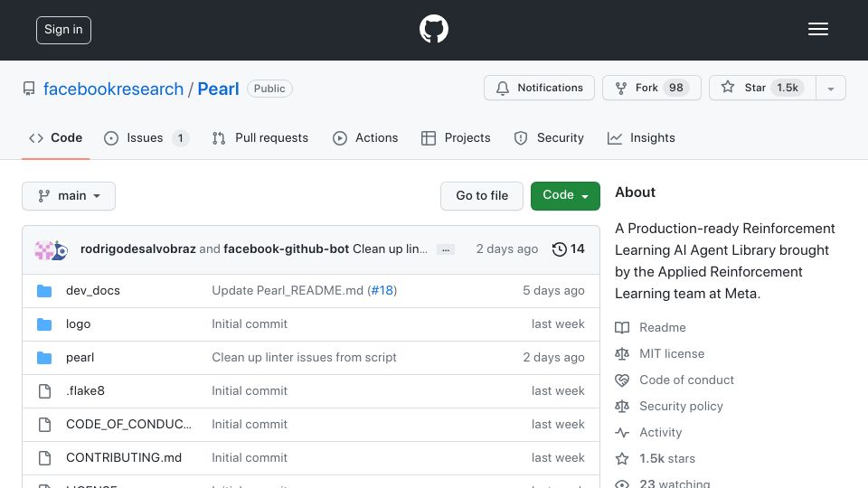Viewport: 868px width, 488px height.
Task: Switch to the Security tab
Action: click(549, 137)
